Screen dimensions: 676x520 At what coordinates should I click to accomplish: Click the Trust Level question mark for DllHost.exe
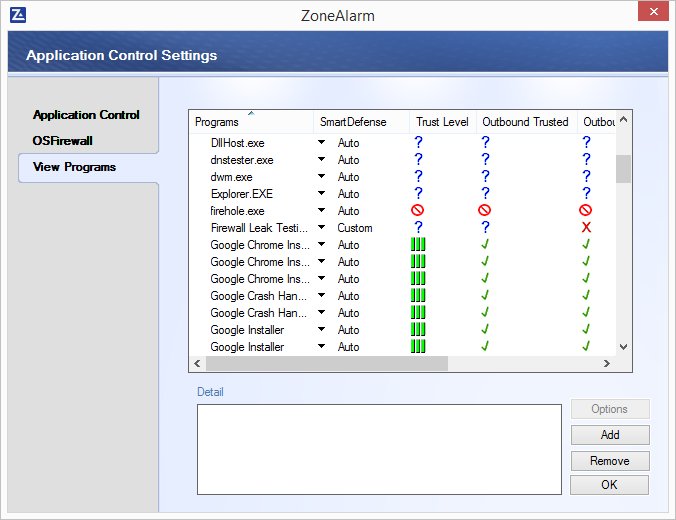[418, 142]
